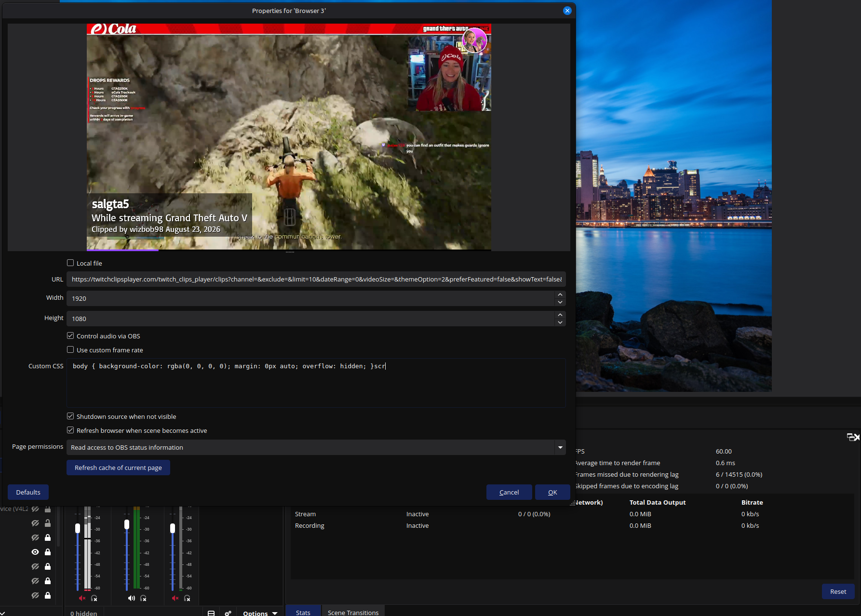Show the bottommost hidden source eye
The image size is (861, 616).
click(35, 595)
